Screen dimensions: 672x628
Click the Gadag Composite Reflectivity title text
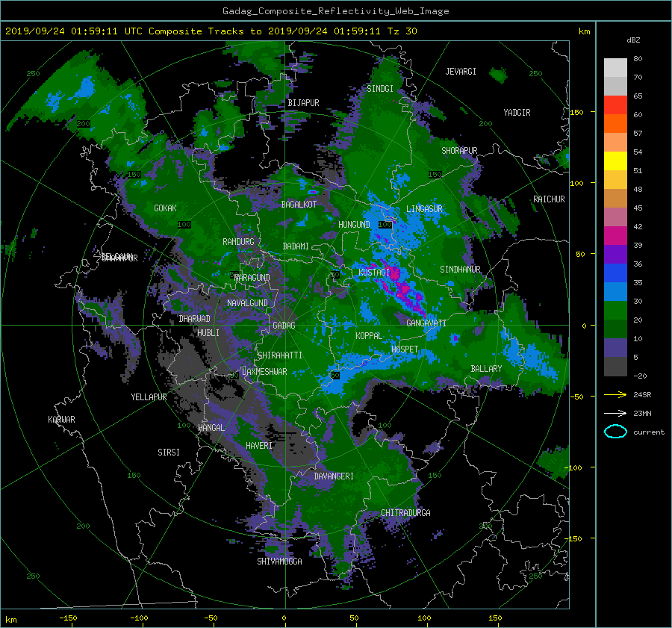[335, 11]
